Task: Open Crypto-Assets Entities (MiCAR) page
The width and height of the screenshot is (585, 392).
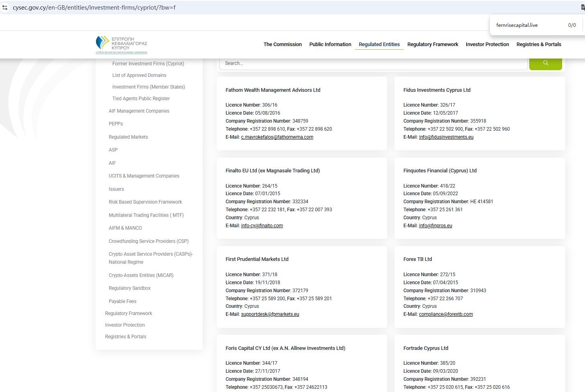Action: pyautogui.click(x=141, y=275)
